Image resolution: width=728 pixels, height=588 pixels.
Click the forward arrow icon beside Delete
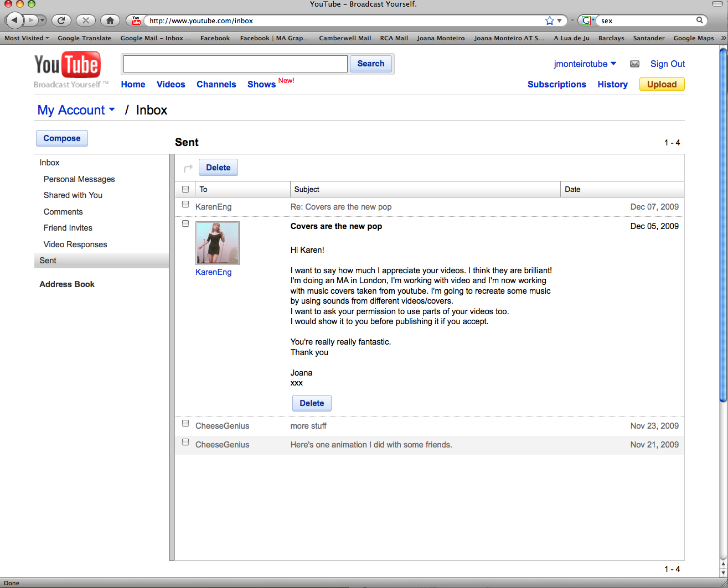[x=188, y=168]
